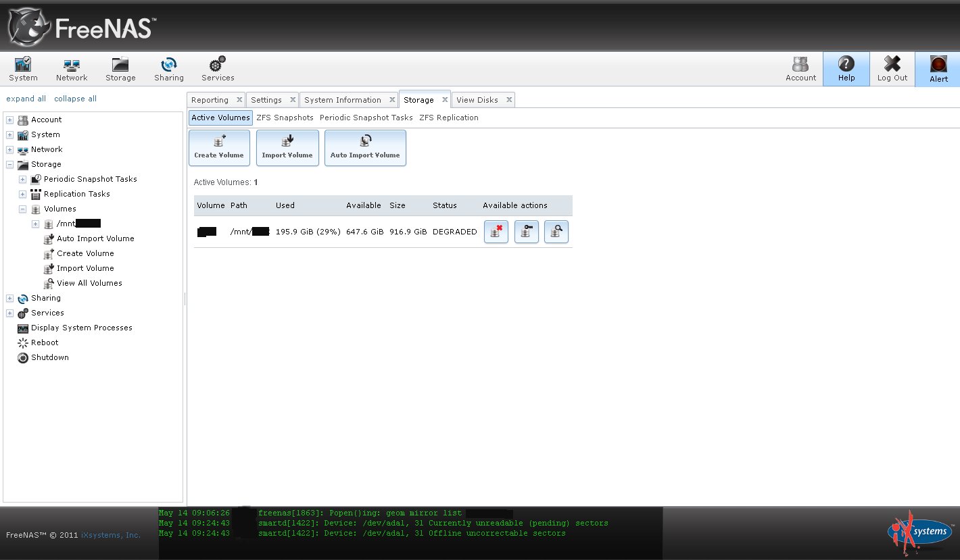
Task: Close the Settings tab
Action: point(293,99)
